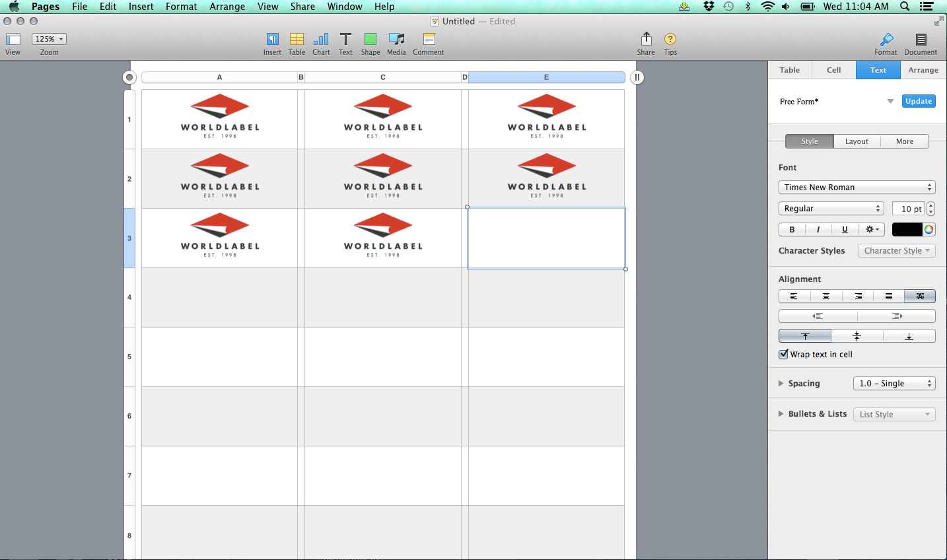The image size is (947, 560).
Task: Expand Bullets & Lists section
Action: coord(781,413)
